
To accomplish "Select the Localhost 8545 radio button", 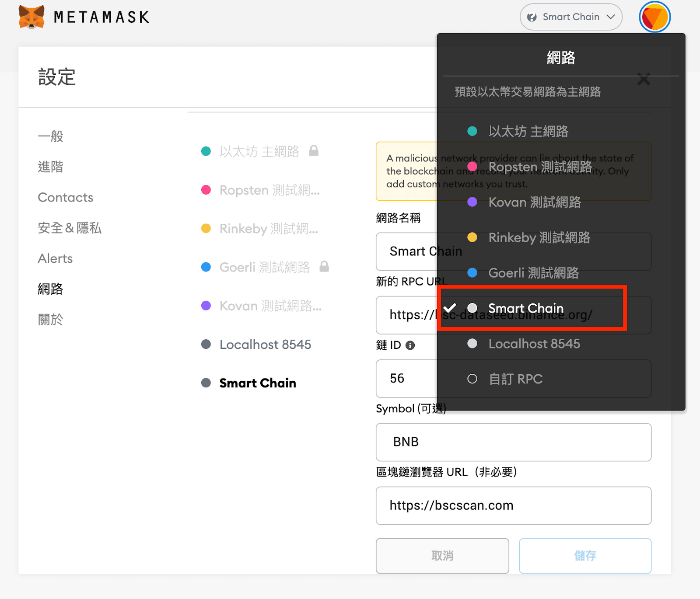I will point(472,344).
